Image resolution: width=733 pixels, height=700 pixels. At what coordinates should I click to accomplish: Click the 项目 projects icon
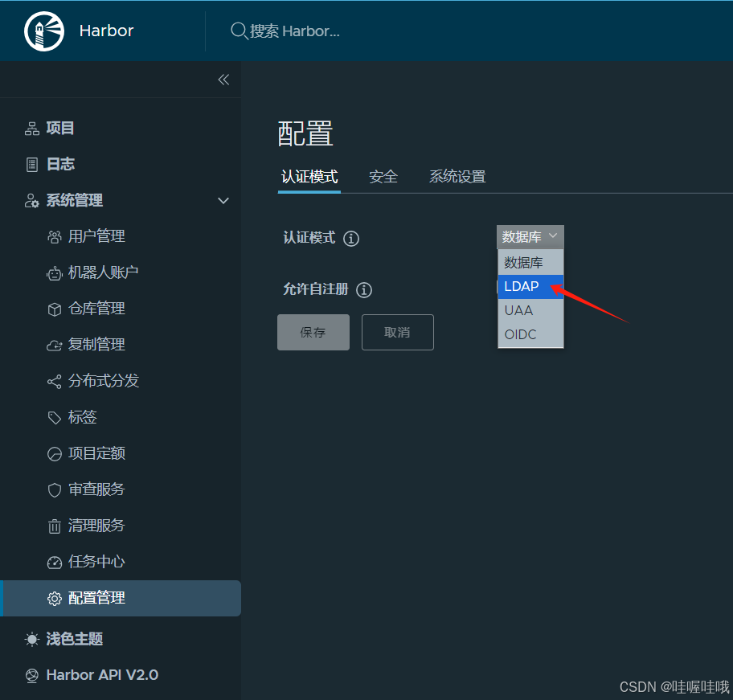pos(32,129)
